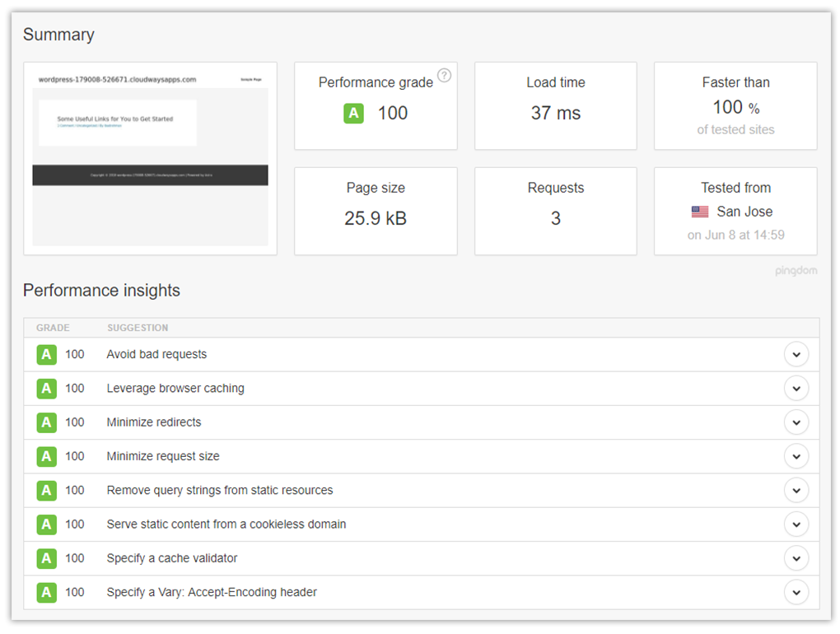Click the Page size 25.9 kB value
Image resolution: width=840 pixels, height=634 pixels.
click(x=376, y=218)
